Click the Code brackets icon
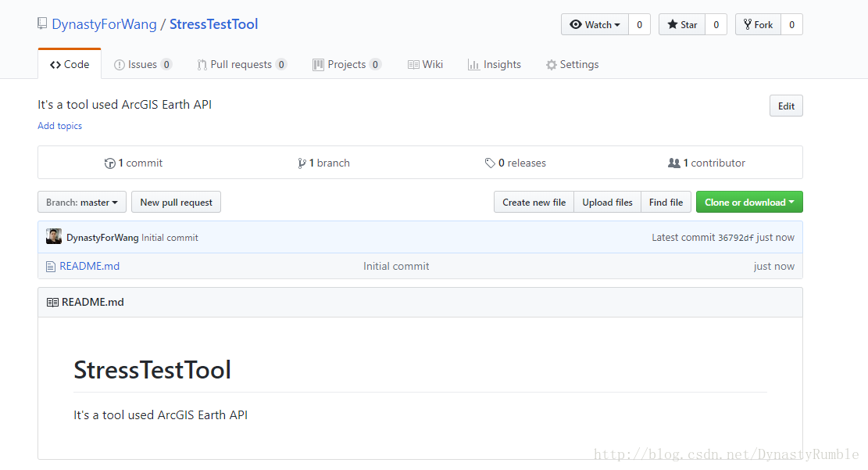Image resolution: width=868 pixels, height=470 pixels. [55, 65]
